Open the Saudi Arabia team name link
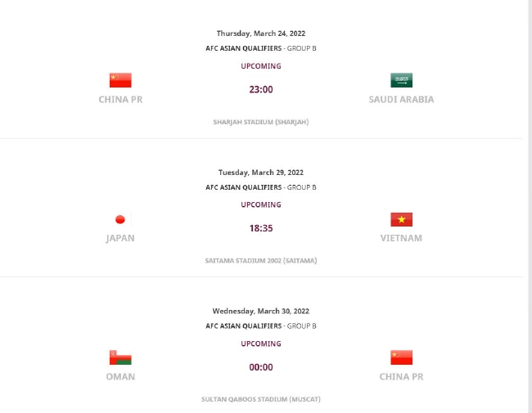The height and width of the screenshot is (413, 532). tap(401, 100)
